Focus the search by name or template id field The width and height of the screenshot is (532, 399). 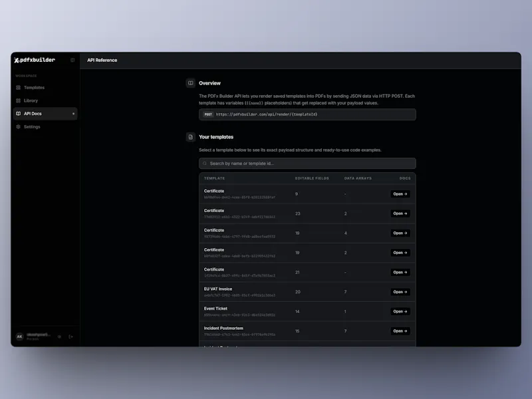[x=307, y=163]
